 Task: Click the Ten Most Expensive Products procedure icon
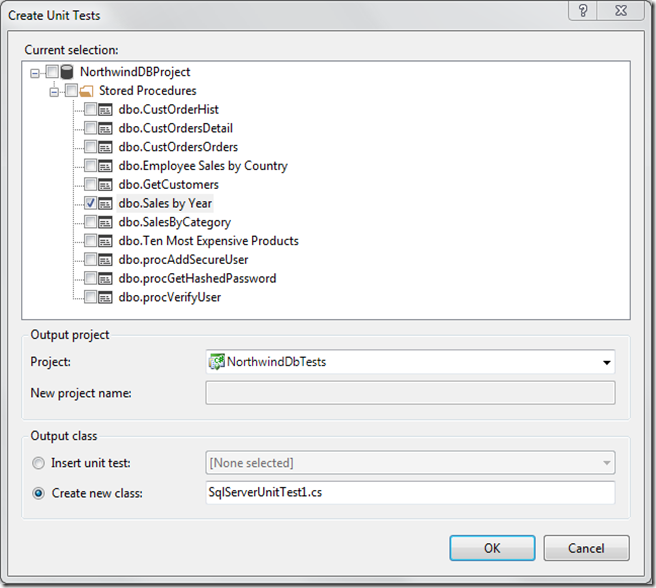(x=105, y=241)
